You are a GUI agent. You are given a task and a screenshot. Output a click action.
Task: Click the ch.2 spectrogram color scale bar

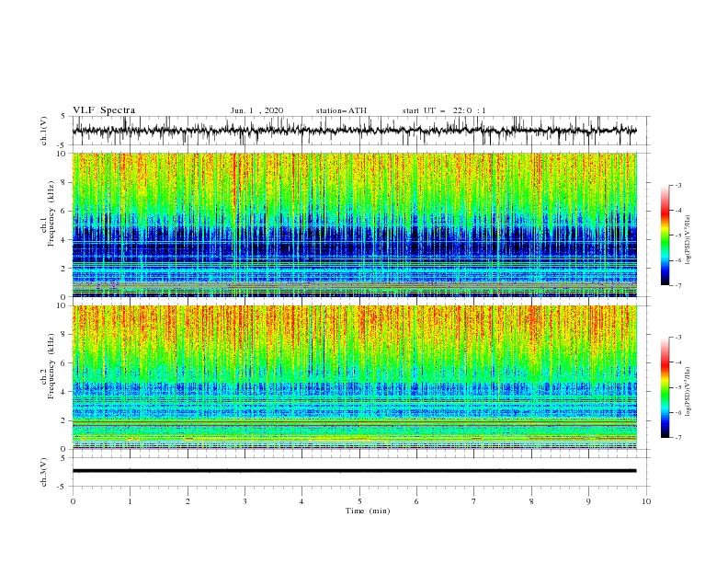665,387
